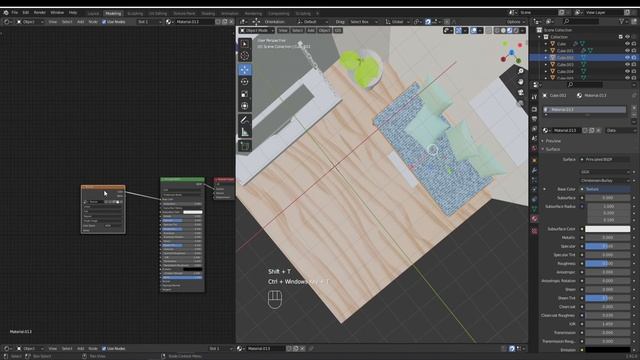Open the Options dropdown in viewport header

coord(516,22)
